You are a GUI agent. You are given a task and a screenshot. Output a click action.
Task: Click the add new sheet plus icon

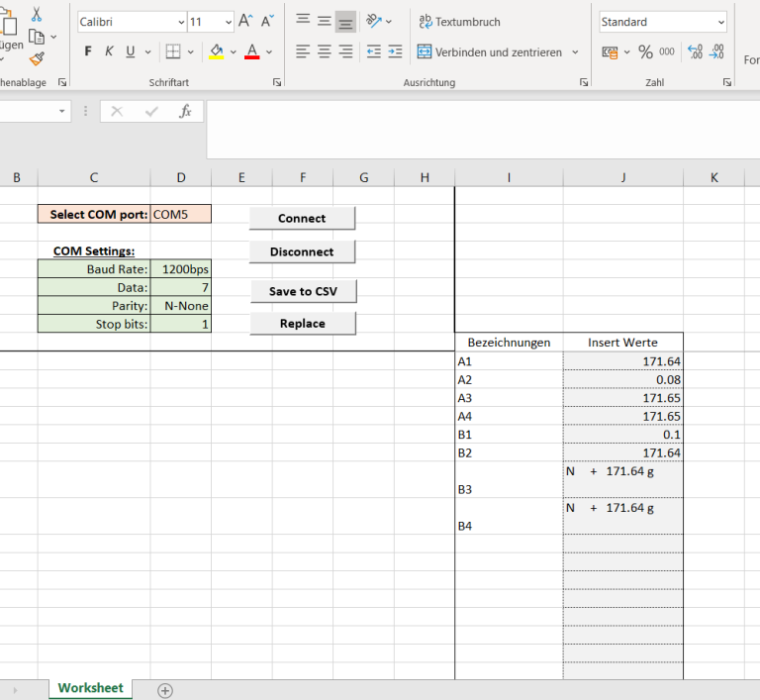click(165, 690)
